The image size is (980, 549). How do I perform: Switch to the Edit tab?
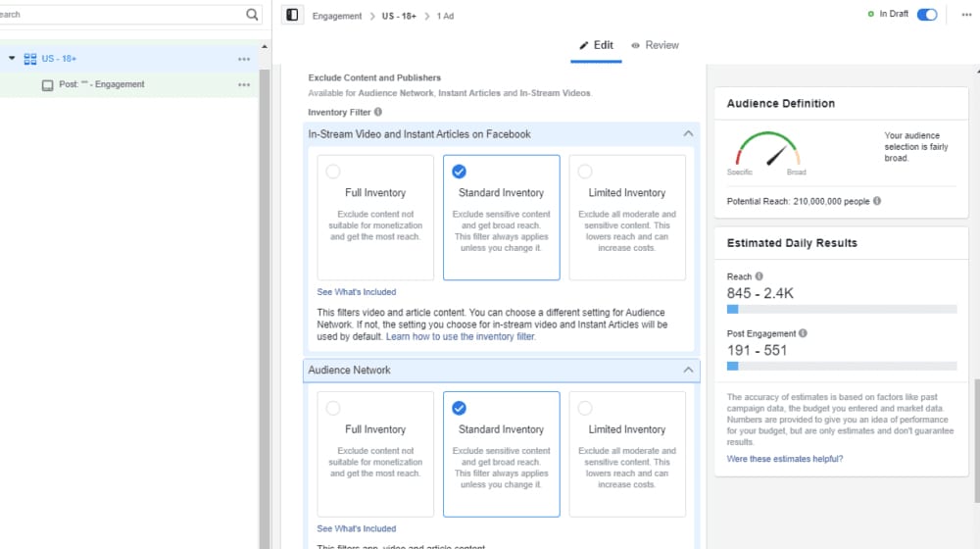click(596, 45)
